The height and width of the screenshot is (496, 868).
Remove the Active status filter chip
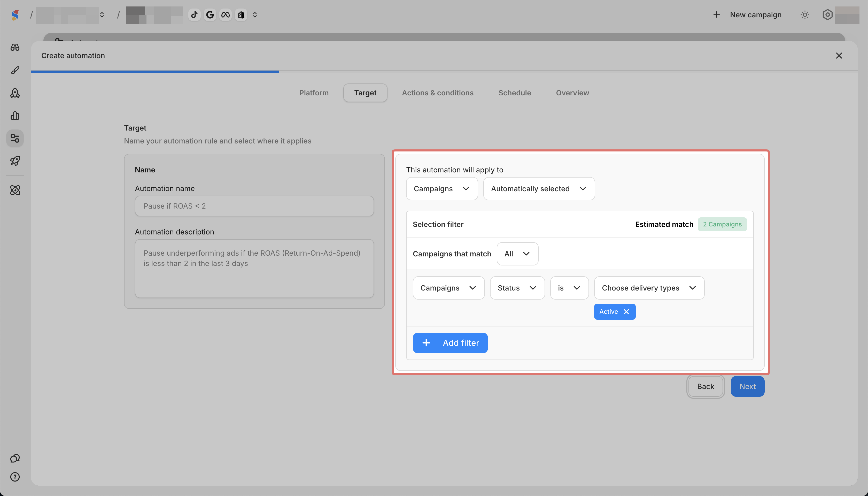tap(626, 312)
